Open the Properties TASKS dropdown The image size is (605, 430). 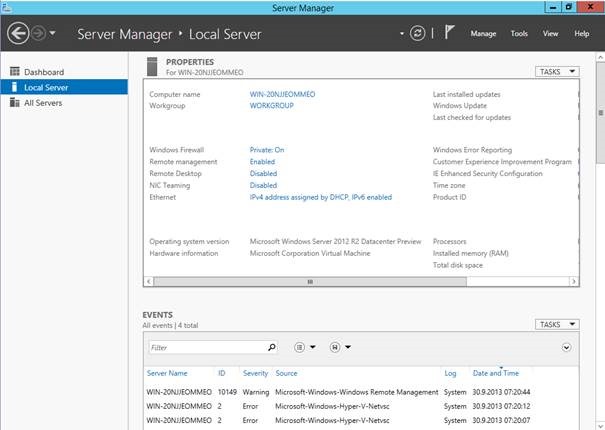[557, 72]
